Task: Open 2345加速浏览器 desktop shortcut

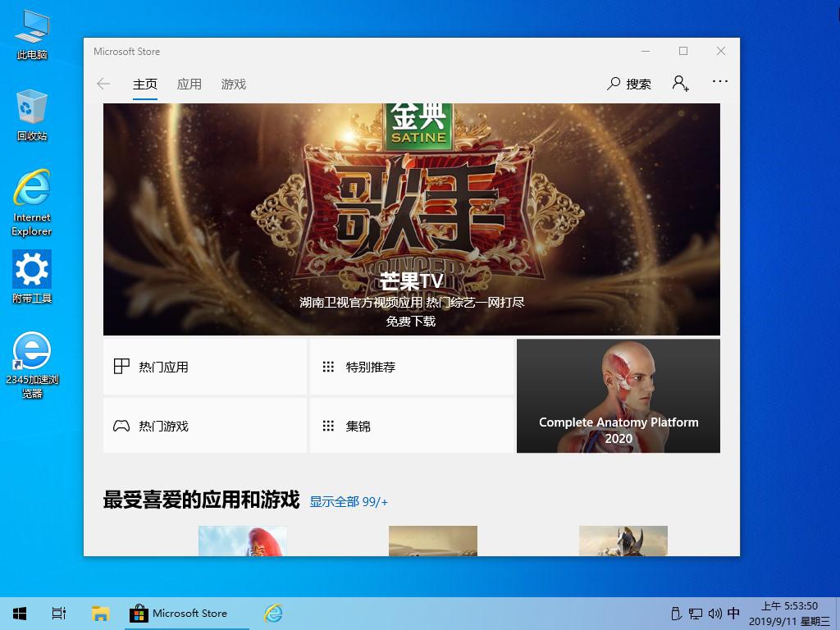Action: pyautogui.click(x=32, y=365)
